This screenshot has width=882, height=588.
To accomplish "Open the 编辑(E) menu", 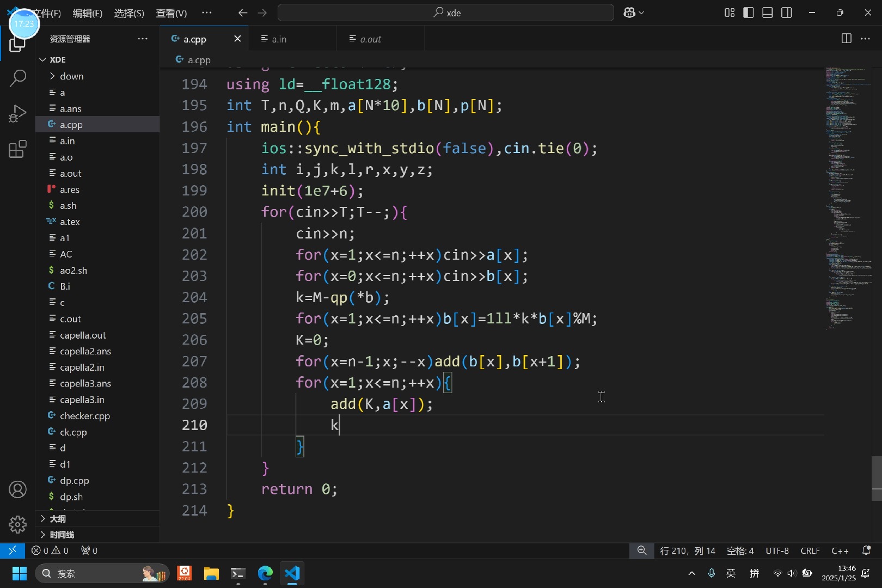I will pyautogui.click(x=87, y=13).
